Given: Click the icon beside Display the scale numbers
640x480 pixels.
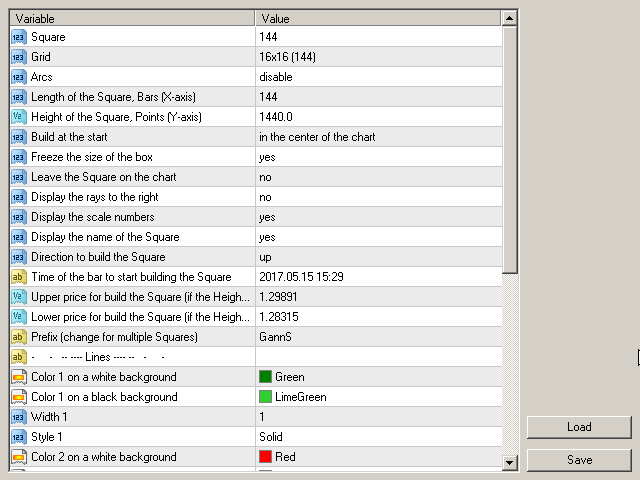Looking at the screenshot, I should [19, 217].
